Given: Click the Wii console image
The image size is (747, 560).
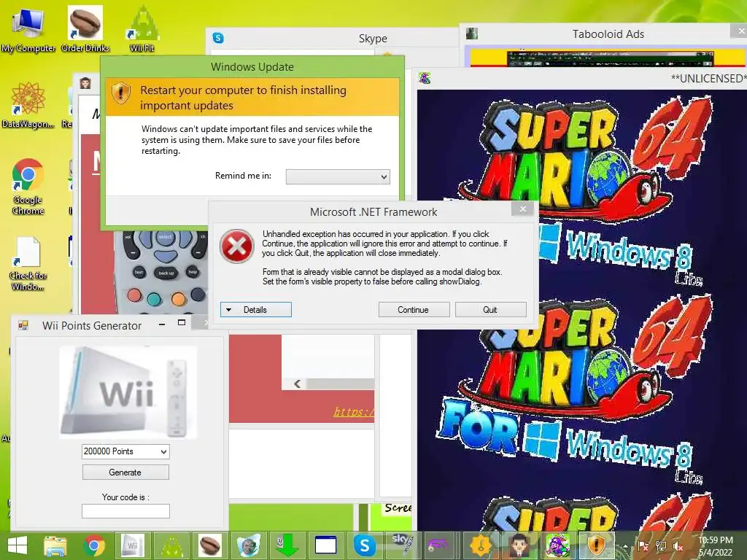Looking at the screenshot, I should (x=128, y=392).
